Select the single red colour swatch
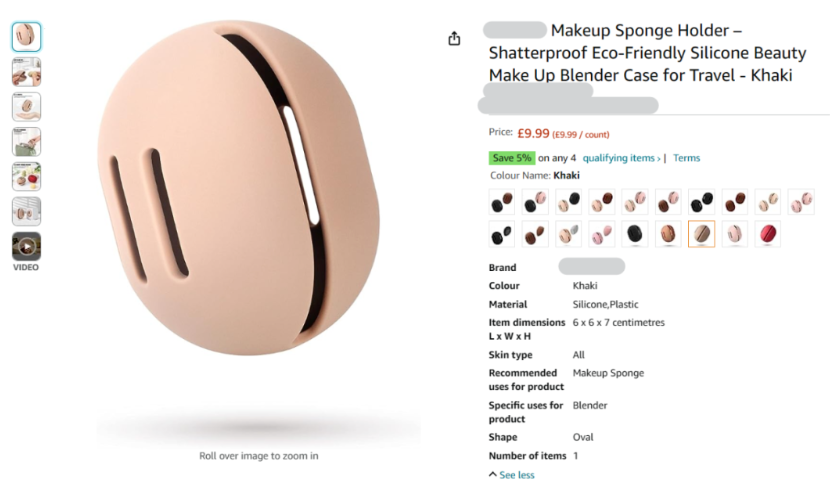Viewport: 830px width, 504px height. pos(768,233)
